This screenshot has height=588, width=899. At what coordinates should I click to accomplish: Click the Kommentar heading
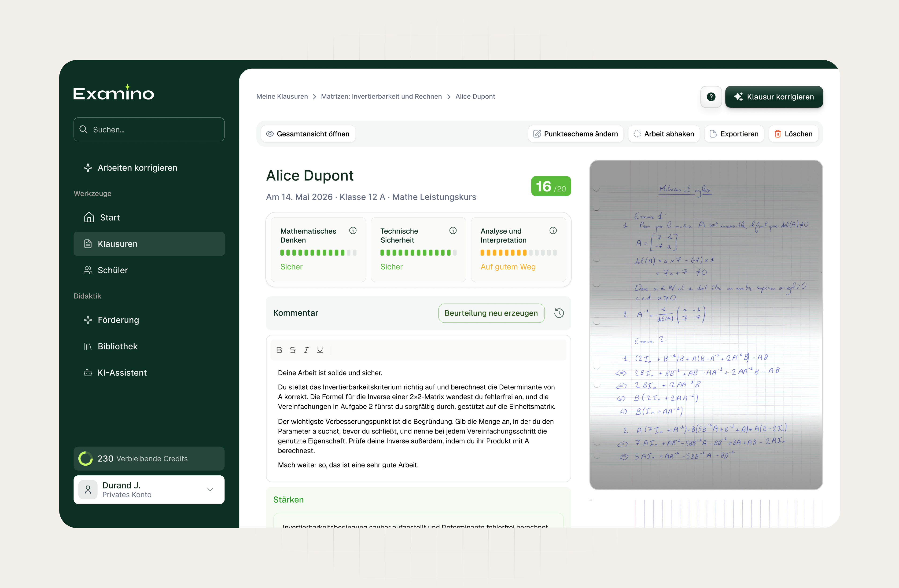click(295, 313)
